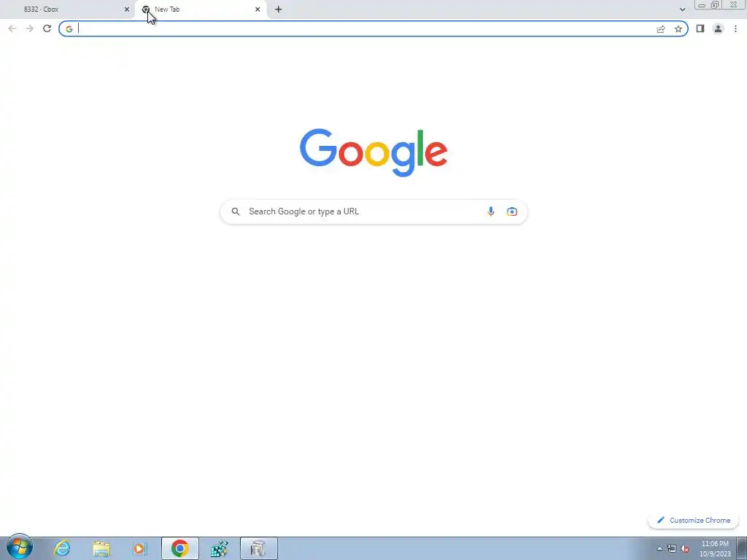Image resolution: width=747 pixels, height=560 pixels.
Task: Select the New Tab tab
Action: (x=201, y=9)
